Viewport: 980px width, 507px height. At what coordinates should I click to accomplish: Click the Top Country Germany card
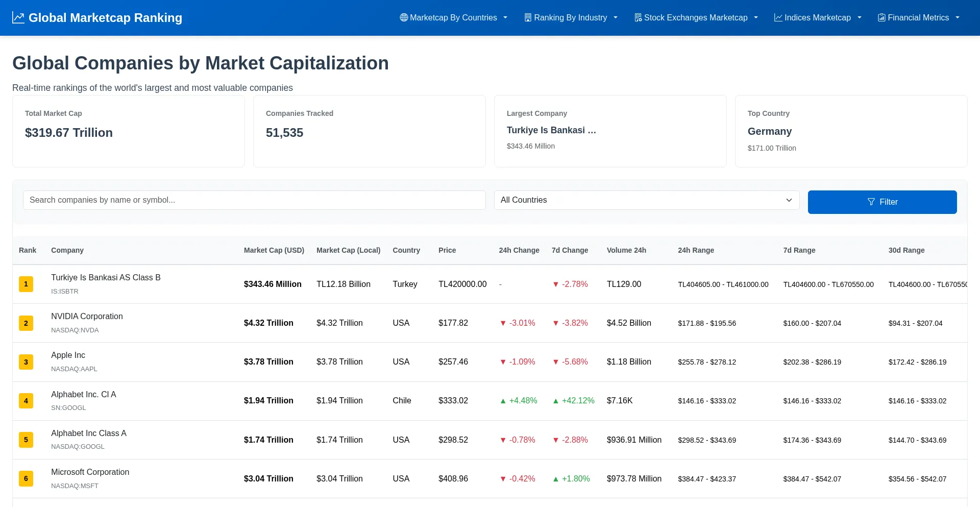click(851, 131)
